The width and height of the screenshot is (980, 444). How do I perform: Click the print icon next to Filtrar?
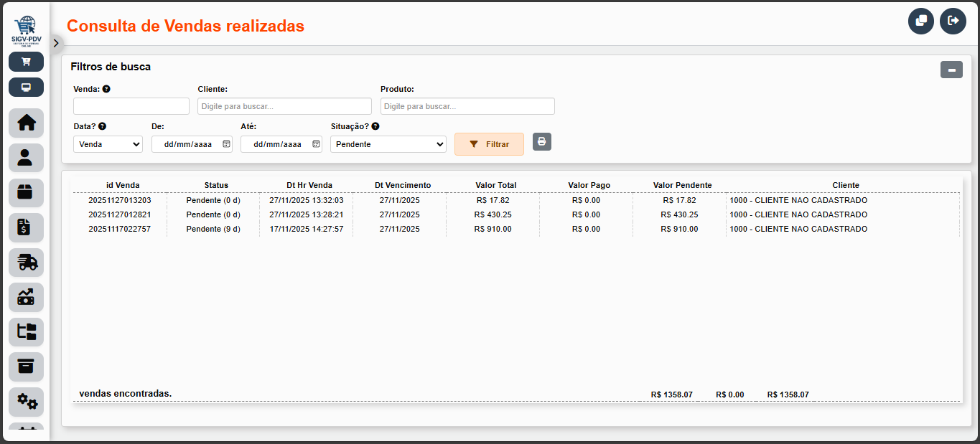(542, 142)
